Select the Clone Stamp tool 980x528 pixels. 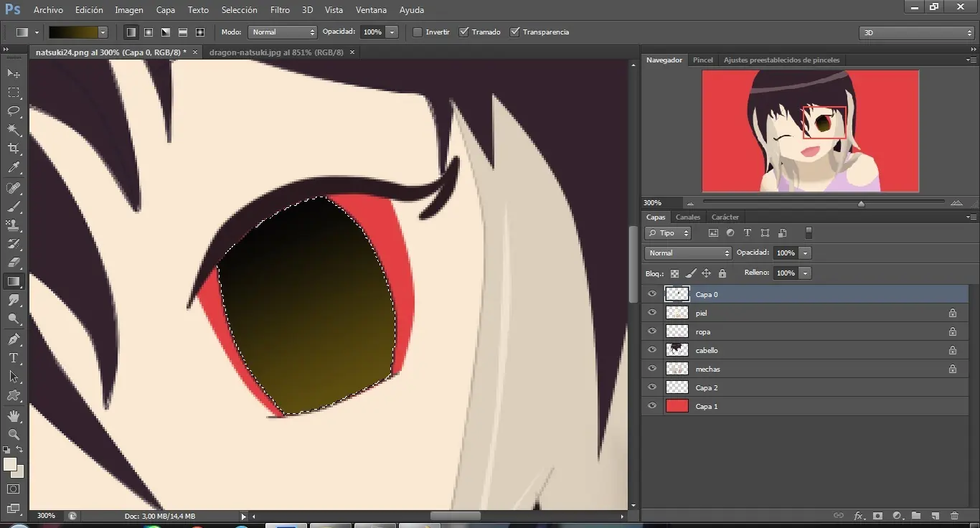(x=14, y=225)
